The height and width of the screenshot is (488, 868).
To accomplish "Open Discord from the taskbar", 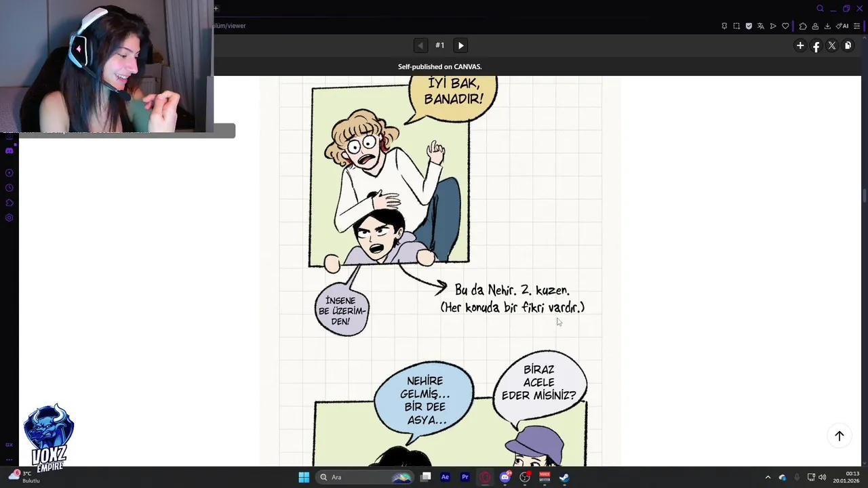I will pyautogui.click(x=505, y=477).
